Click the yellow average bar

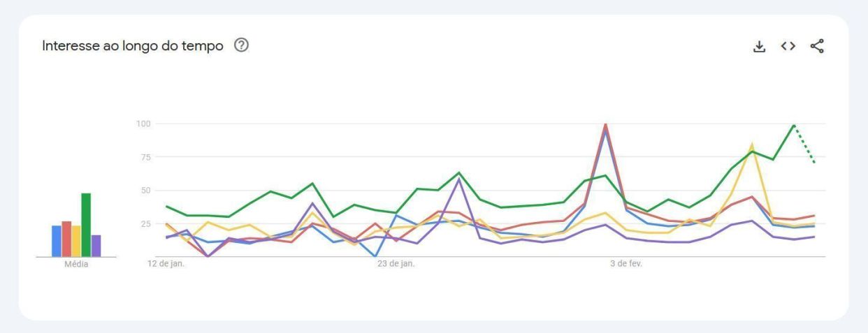(76, 241)
